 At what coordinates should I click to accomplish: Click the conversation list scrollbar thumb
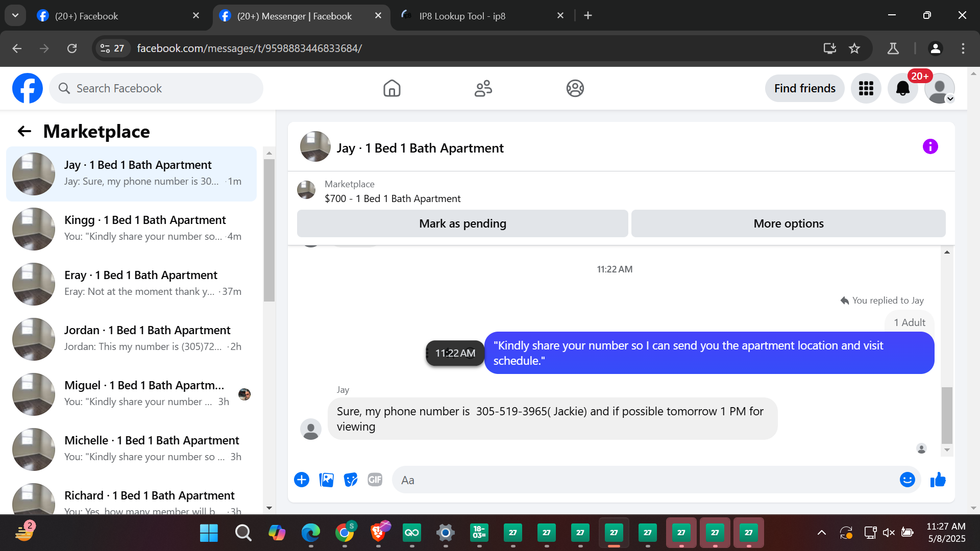269,230
